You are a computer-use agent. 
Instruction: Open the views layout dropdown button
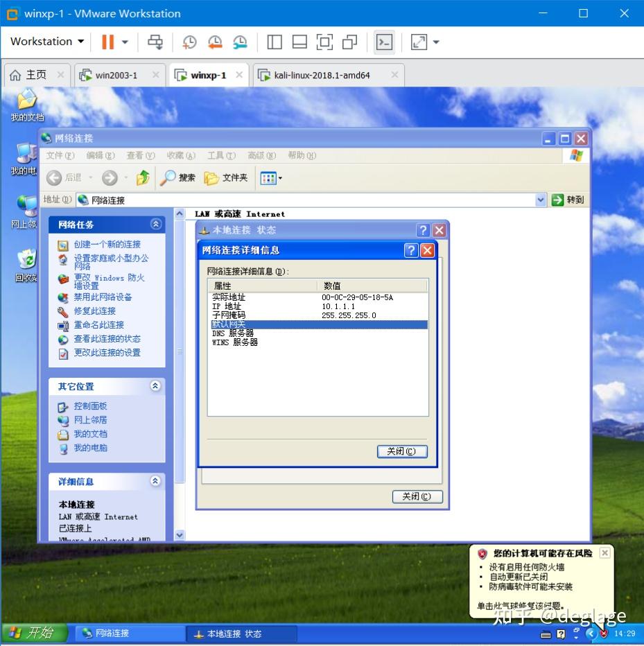pyautogui.click(x=271, y=178)
